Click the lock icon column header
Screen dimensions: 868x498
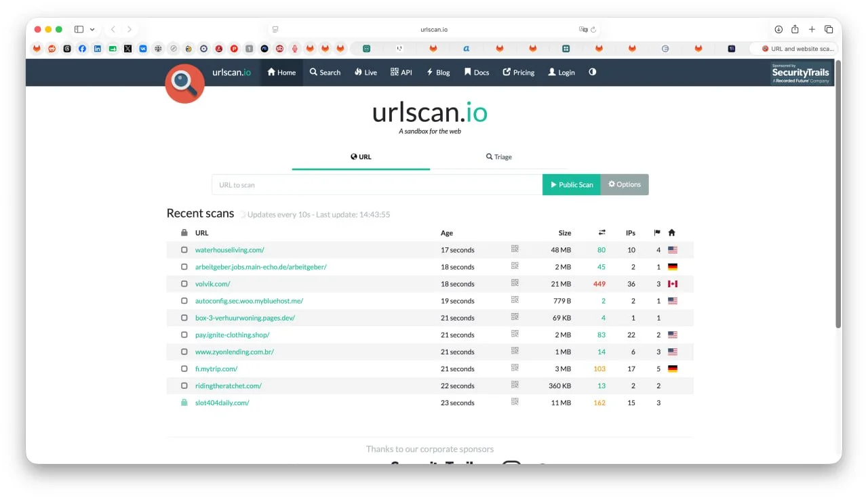184,232
